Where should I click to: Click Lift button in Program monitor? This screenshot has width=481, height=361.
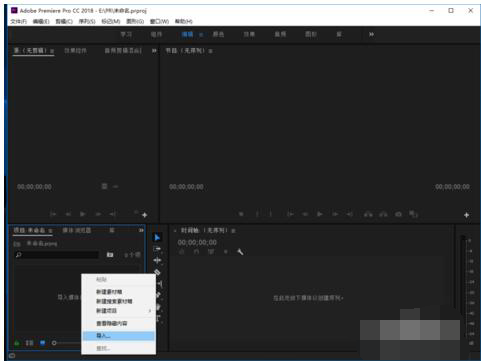coord(368,214)
